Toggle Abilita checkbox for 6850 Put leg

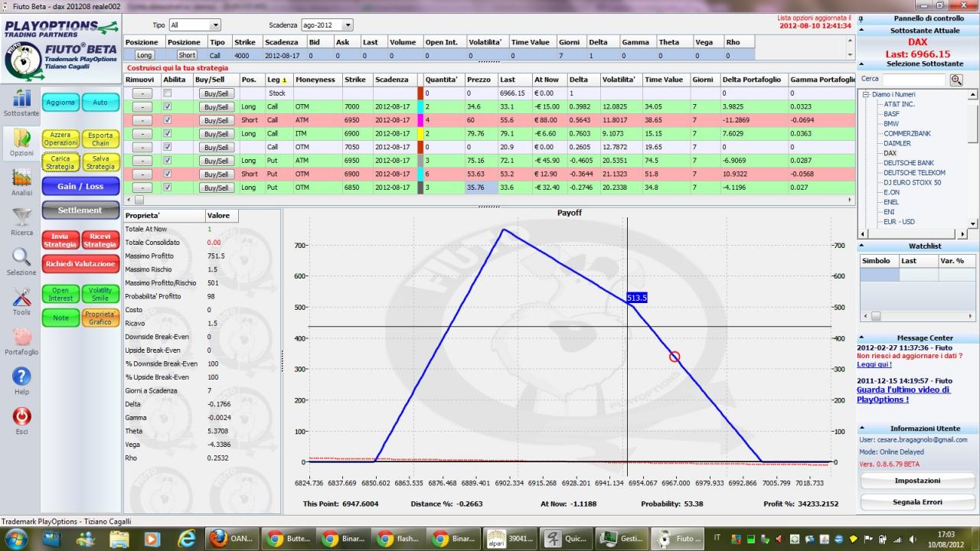[167, 187]
